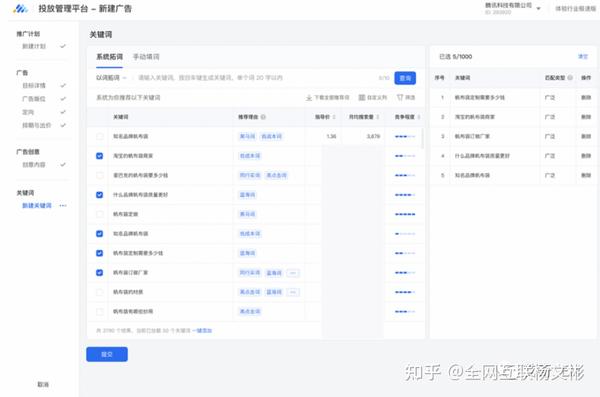The width and height of the screenshot is (600, 397).
Task: Check the ninth keyword row's checkbox
Action: [99, 292]
